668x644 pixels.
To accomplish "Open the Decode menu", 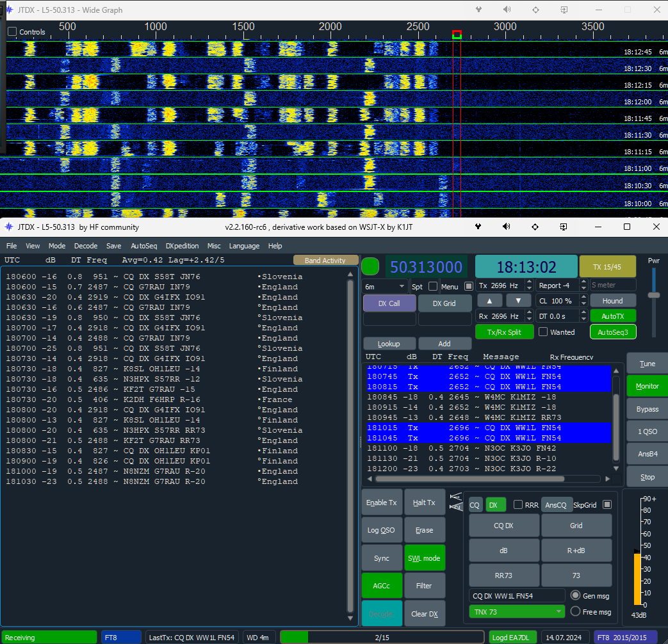I will point(86,246).
